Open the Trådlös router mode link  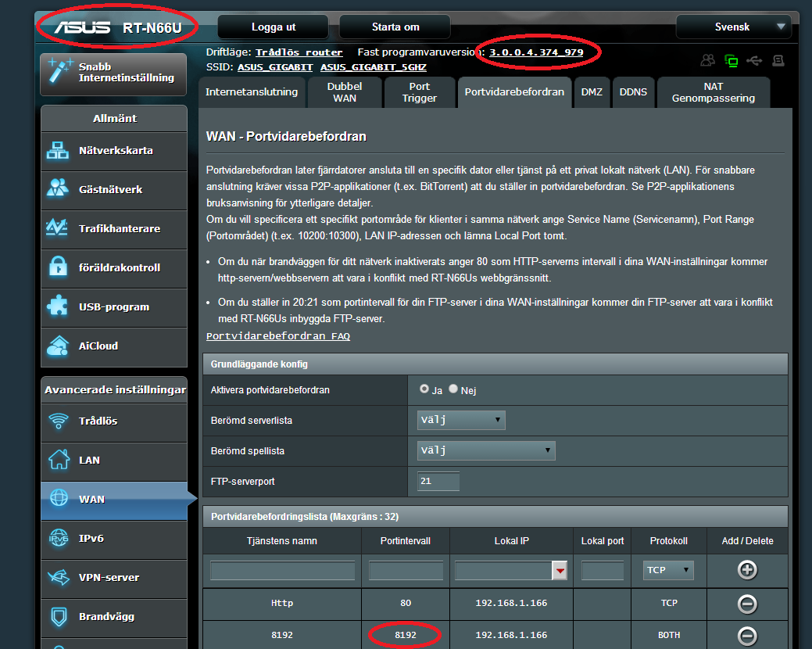coord(299,52)
